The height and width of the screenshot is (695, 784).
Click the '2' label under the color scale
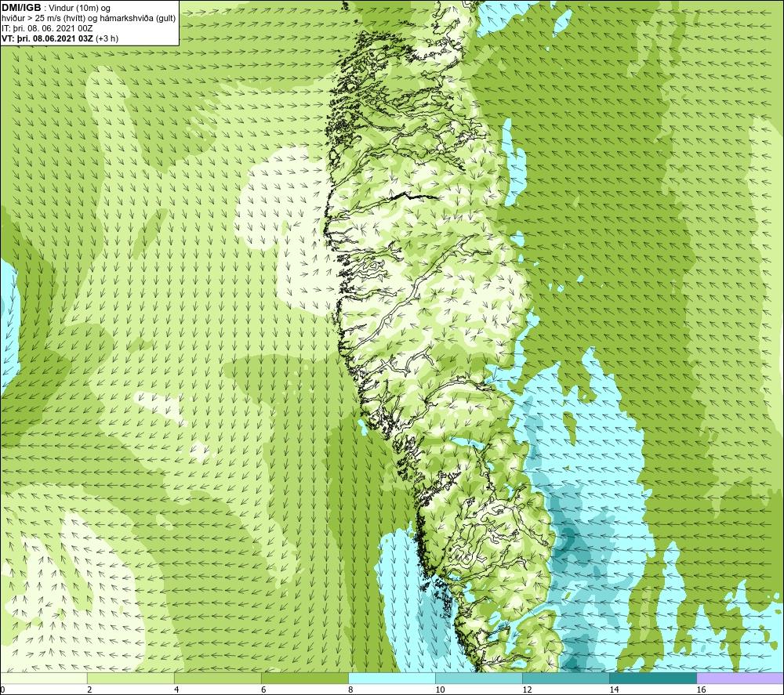click(x=89, y=690)
